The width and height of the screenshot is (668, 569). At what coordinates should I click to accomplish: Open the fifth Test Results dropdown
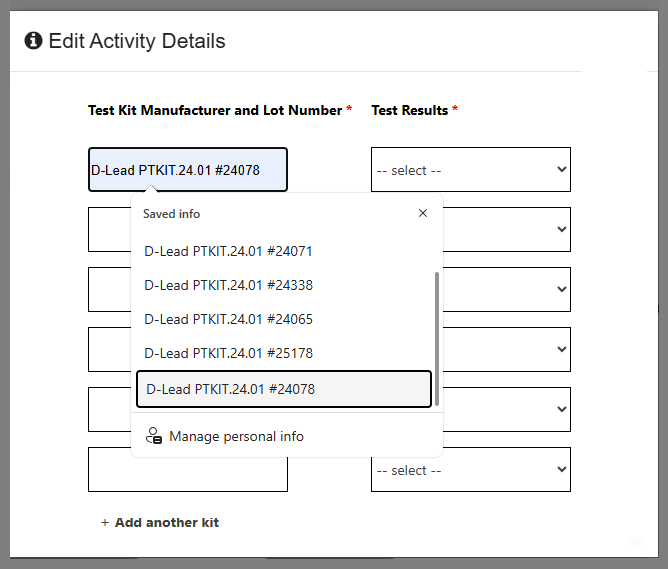click(x=507, y=409)
